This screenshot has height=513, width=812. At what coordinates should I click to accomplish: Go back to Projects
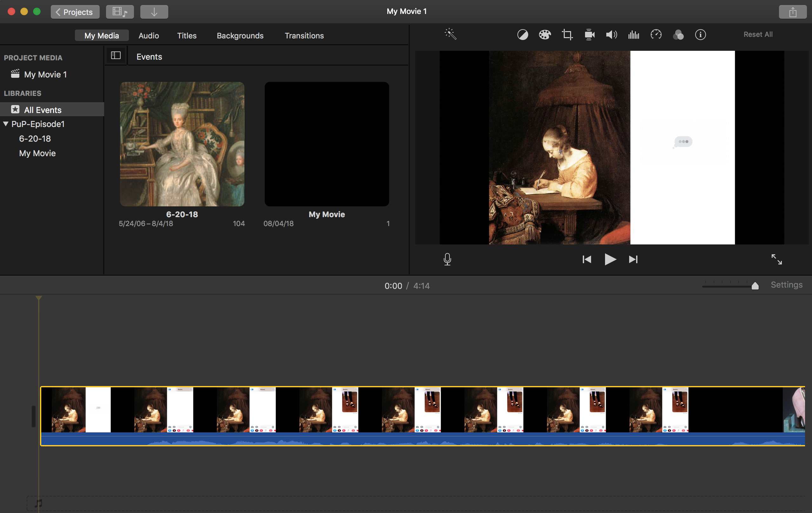tap(75, 12)
